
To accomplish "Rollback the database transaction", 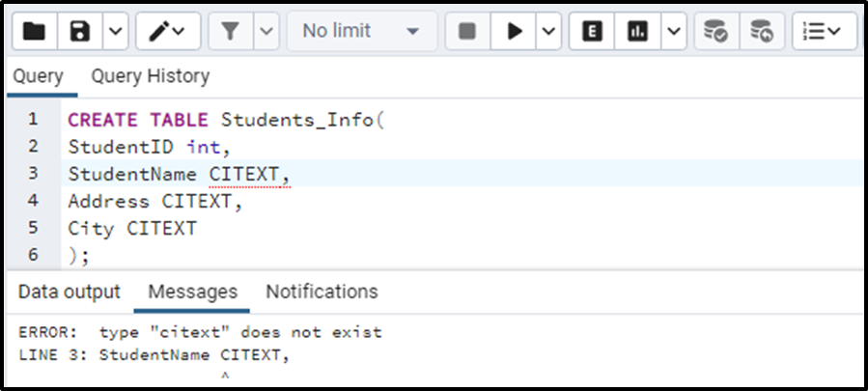I will (x=762, y=32).
